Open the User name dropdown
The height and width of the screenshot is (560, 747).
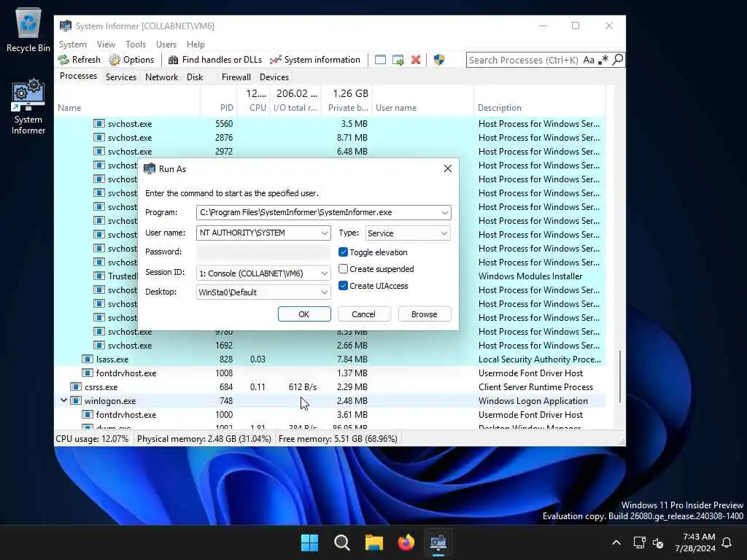[325, 233]
